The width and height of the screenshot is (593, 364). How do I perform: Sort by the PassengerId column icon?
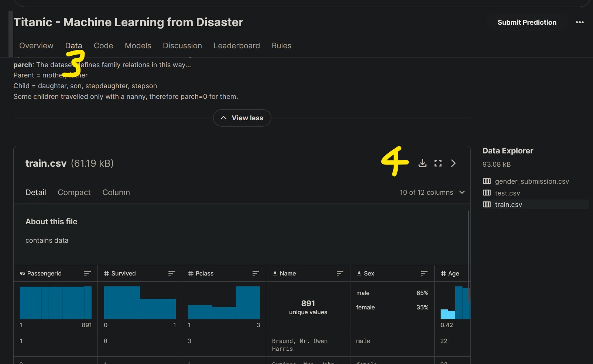coord(87,273)
